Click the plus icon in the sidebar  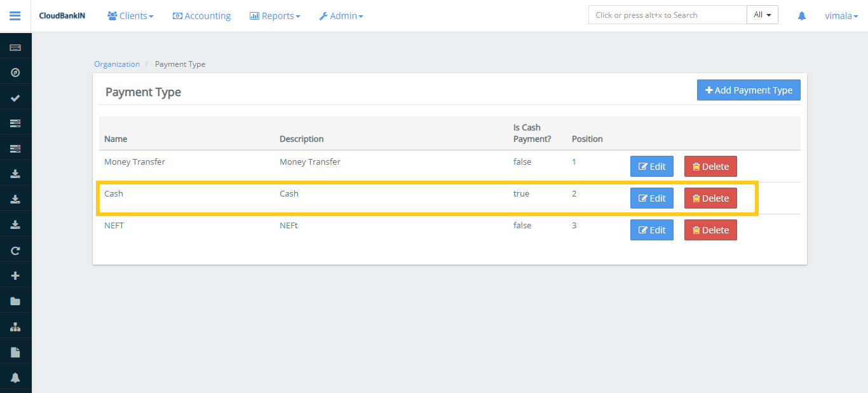15,276
